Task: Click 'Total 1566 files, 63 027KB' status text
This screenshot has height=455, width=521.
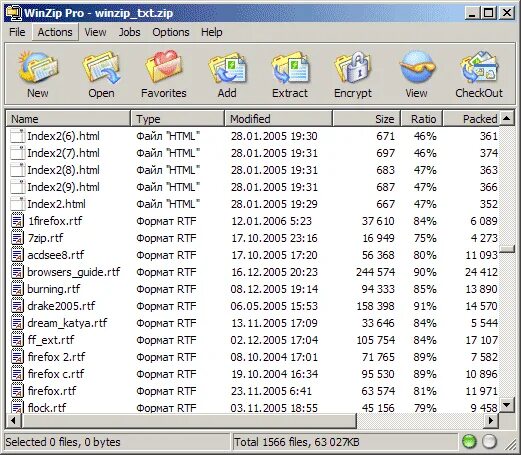Action: (x=297, y=442)
